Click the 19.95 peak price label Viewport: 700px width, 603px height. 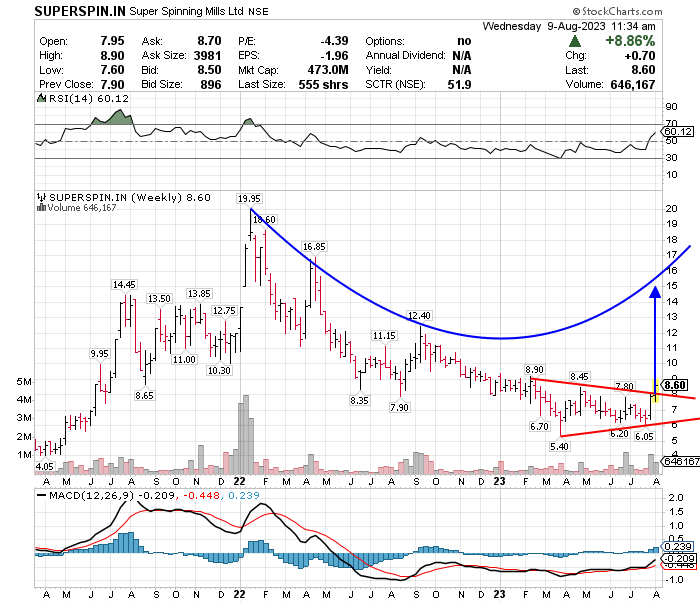coord(249,199)
